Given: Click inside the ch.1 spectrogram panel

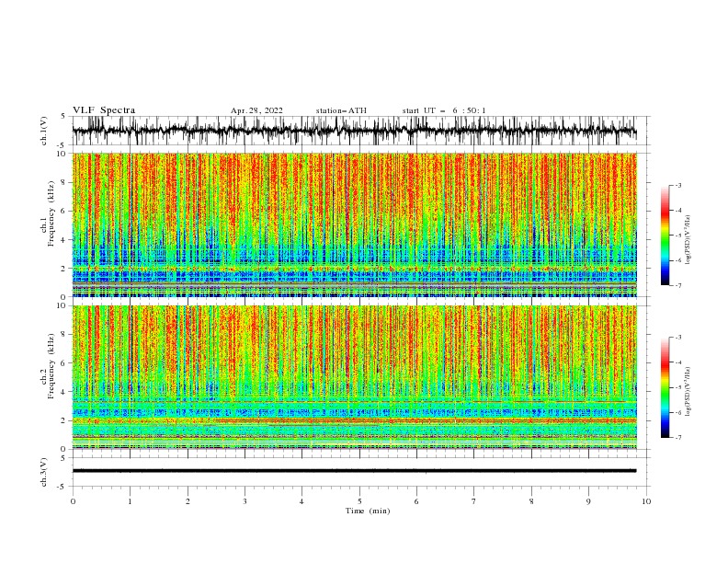Looking at the screenshot, I should 354,224.
